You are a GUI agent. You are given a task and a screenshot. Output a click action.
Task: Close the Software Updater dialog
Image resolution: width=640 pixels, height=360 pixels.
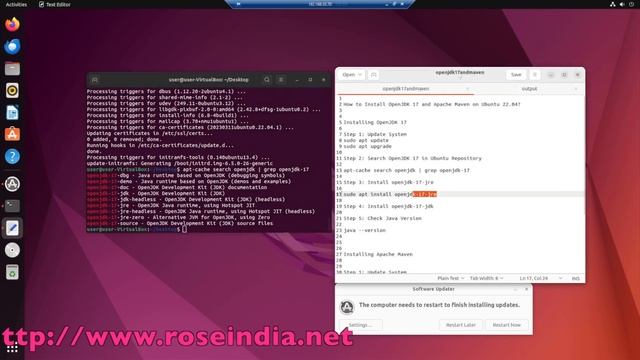point(527,289)
